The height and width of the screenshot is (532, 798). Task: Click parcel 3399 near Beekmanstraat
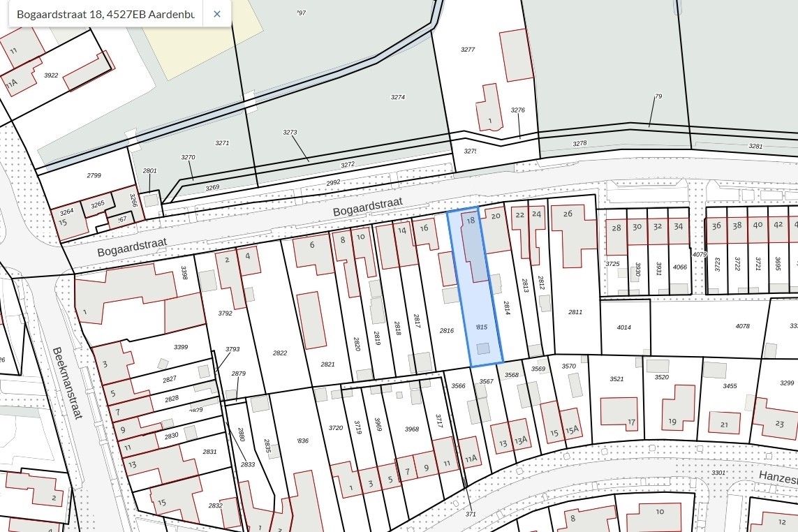(x=181, y=347)
